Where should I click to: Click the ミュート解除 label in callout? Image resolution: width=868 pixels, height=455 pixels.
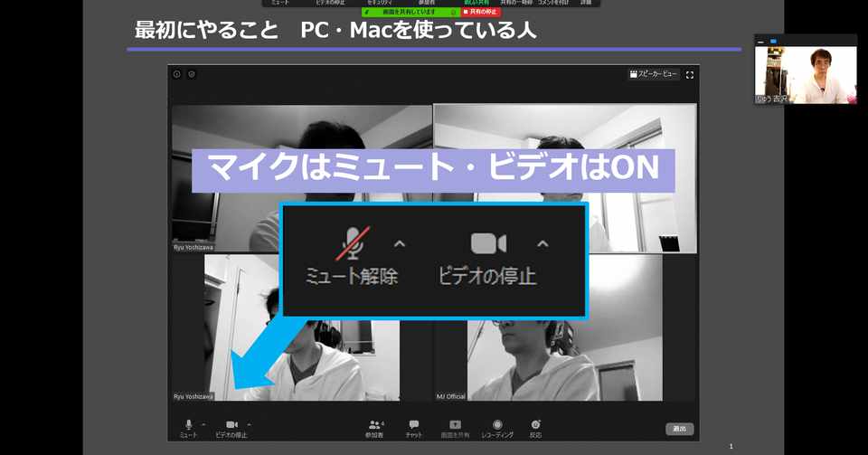(x=352, y=276)
